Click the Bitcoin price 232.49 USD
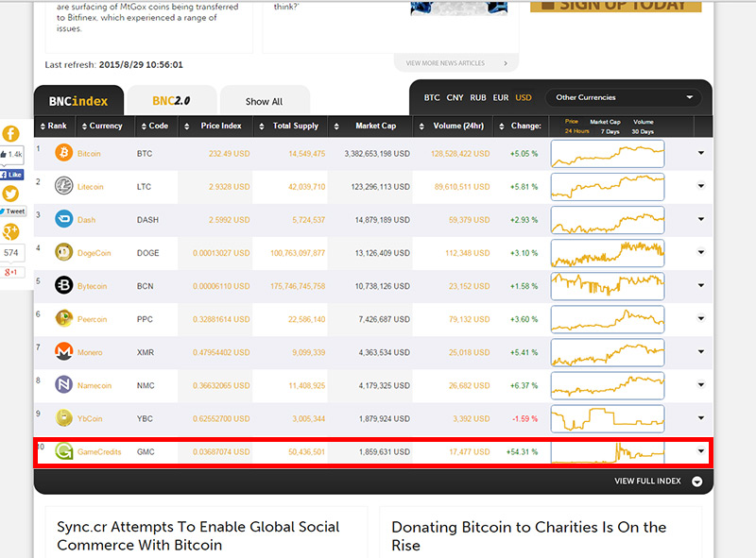Screen dimensions: 756x558 coord(229,154)
